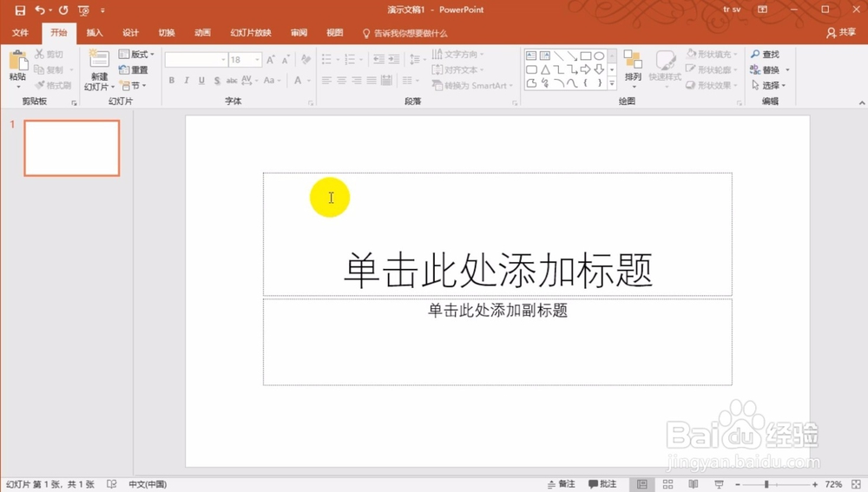Click the Increase Font Size icon
This screenshot has height=492, width=868.
click(x=271, y=60)
